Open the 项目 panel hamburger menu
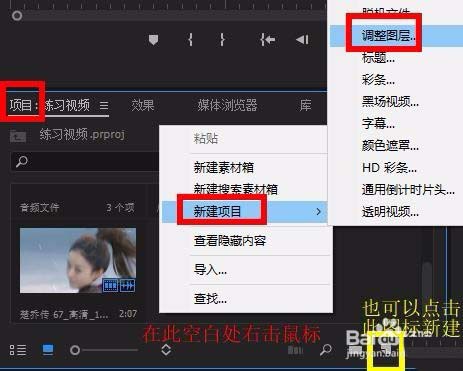This screenshot has width=463, height=371. click(104, 106)
